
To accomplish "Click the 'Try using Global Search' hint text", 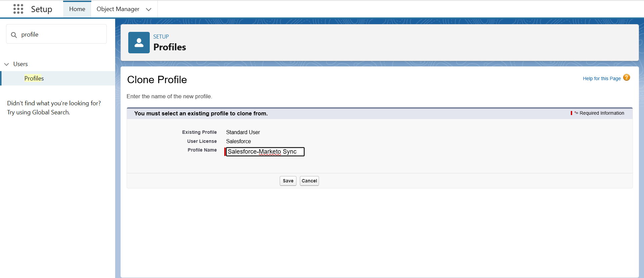I will click(x=39, y=112).
